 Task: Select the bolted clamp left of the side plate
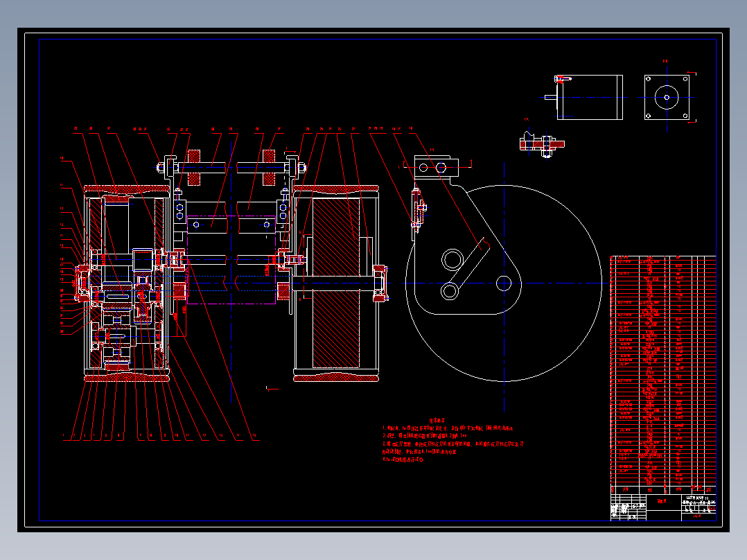[x=419, y=210]
